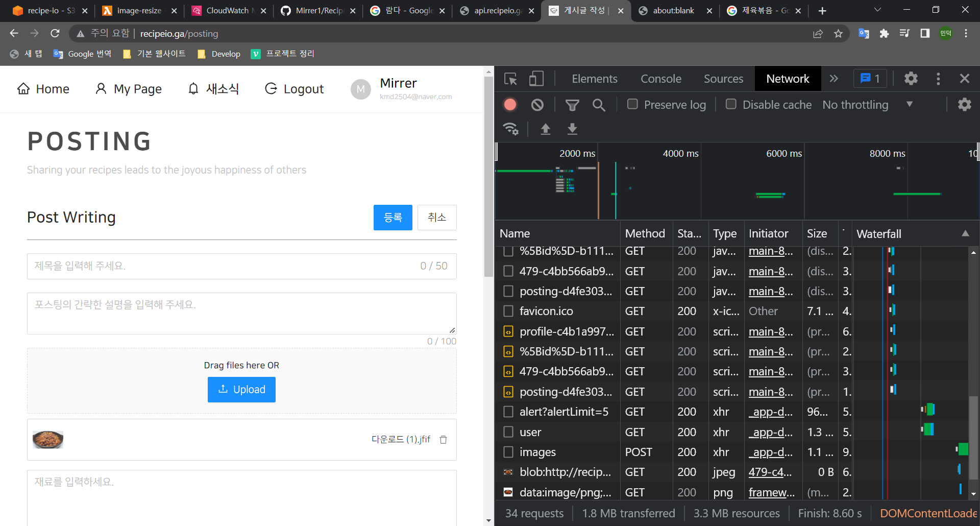The height and width of the screenshot is (526, 980).
Task: Switch to the Console tab
Action: pyautogui.click(x=660, y=79)
